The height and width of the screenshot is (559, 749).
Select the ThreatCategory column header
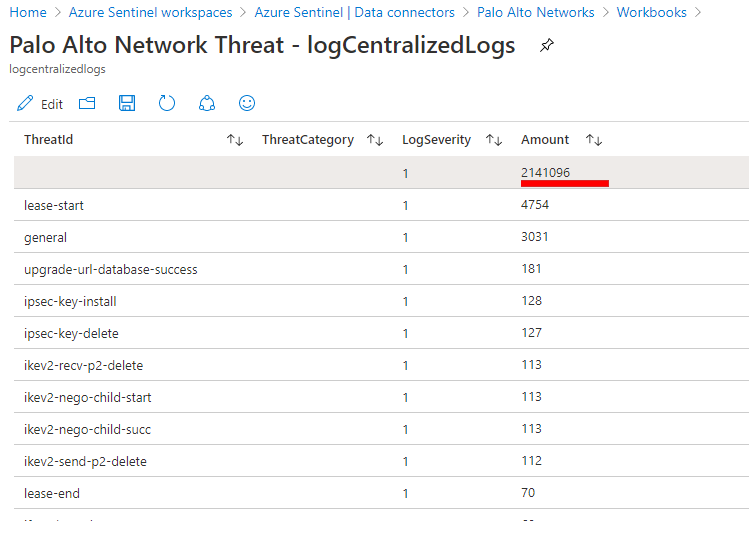(x=308, y=140)
